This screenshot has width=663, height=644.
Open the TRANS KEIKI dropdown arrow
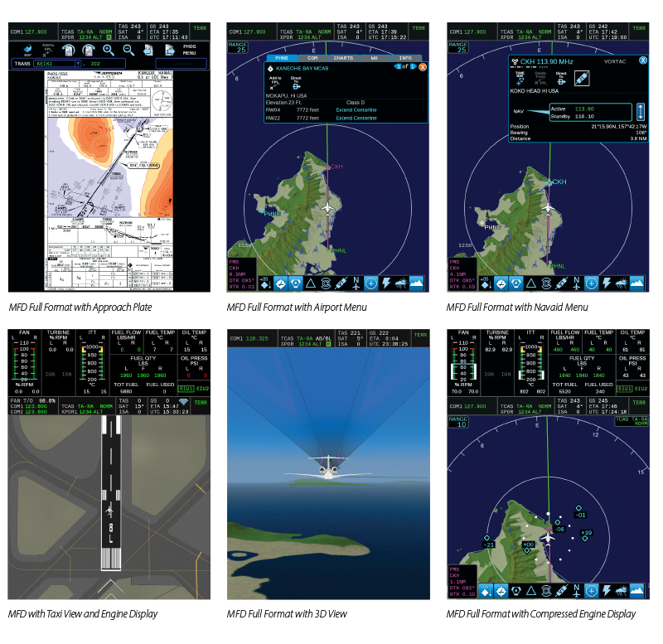[x=78, y=64]
